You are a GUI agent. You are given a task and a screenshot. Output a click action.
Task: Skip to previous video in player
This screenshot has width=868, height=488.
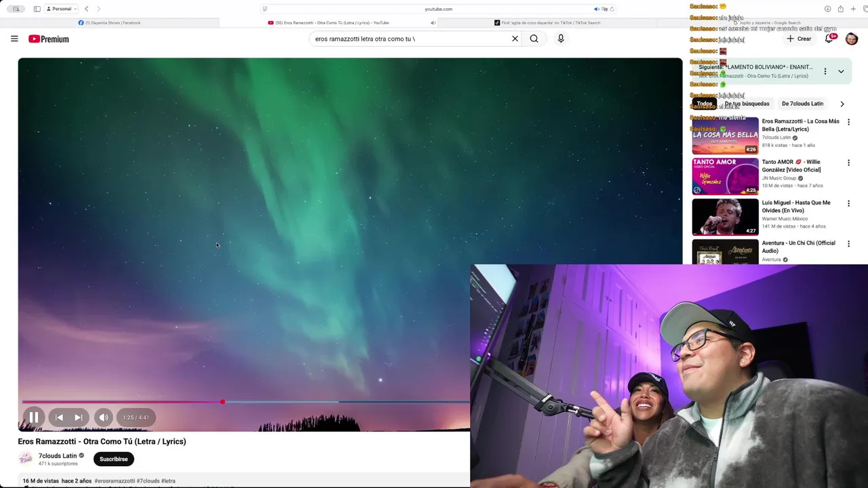click(59, 418)
